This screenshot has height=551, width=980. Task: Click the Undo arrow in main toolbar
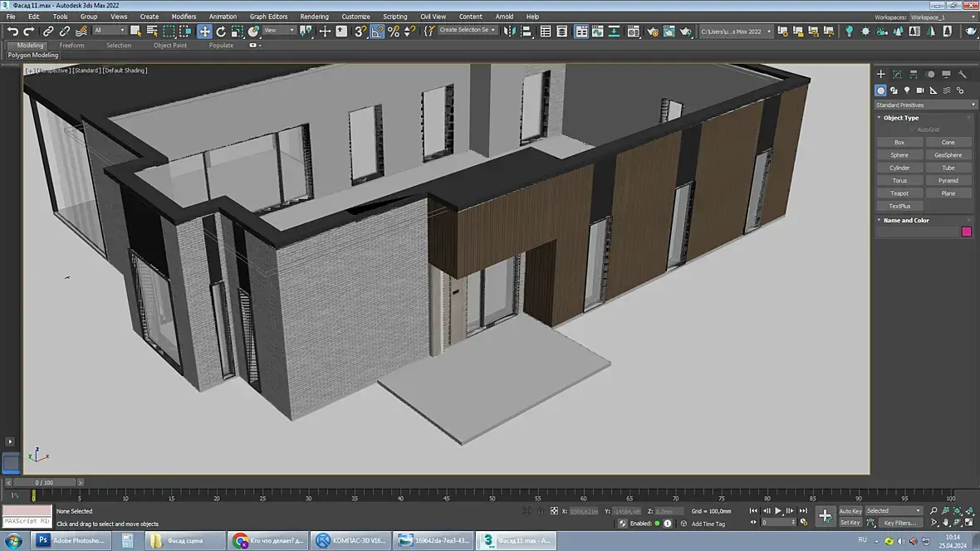pos(12,32)
